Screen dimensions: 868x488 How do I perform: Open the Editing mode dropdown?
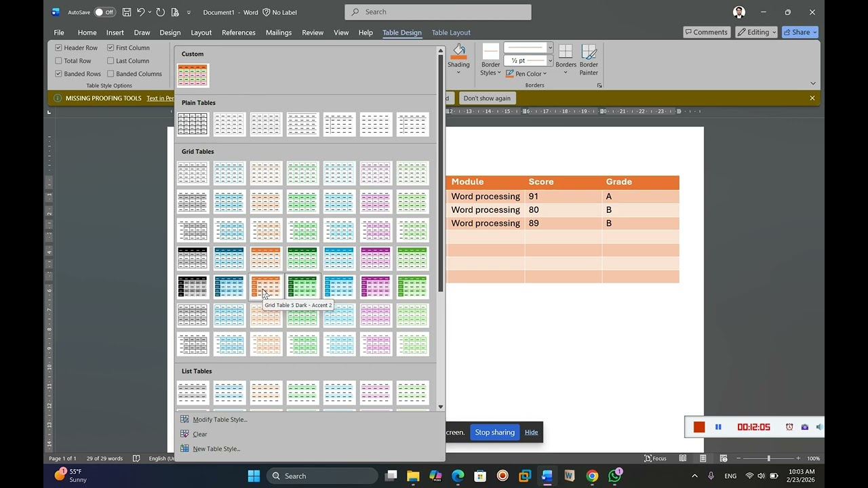pos(757,32)
